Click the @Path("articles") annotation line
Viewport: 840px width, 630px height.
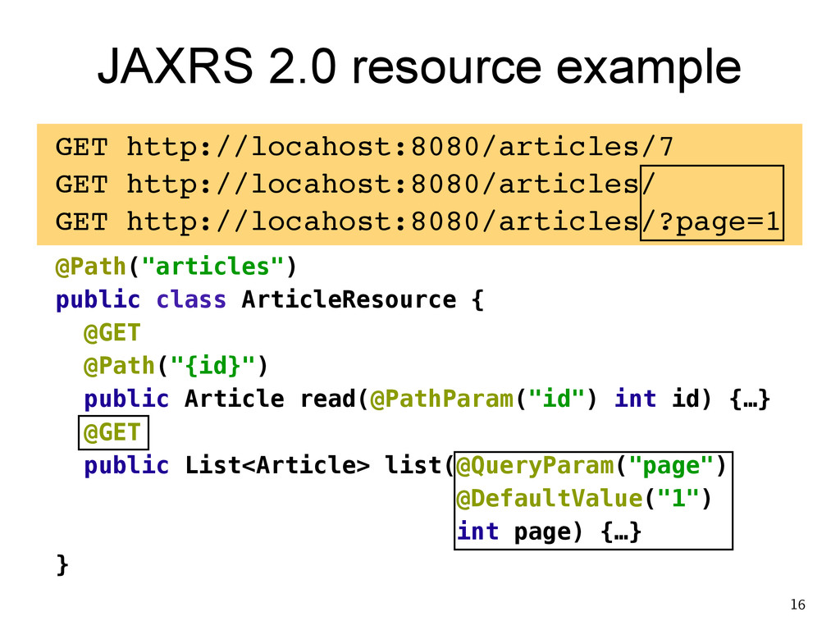tap(176, 267)
